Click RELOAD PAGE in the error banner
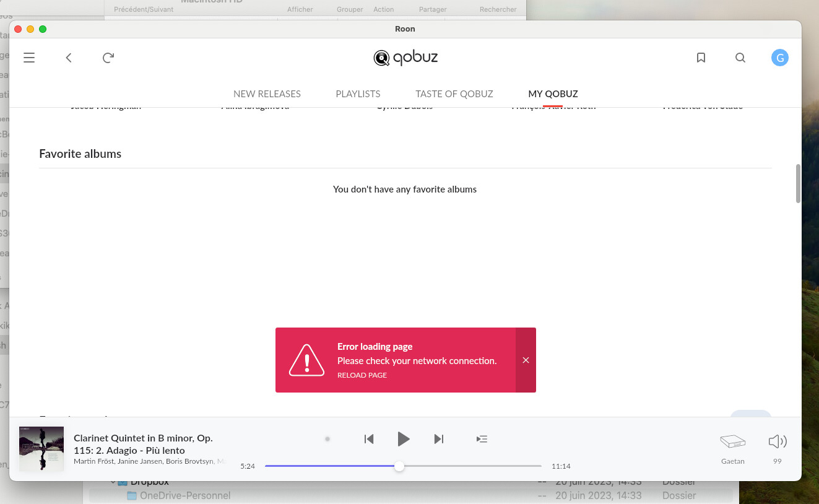This screenshot has width=819, height=504. 362,375
